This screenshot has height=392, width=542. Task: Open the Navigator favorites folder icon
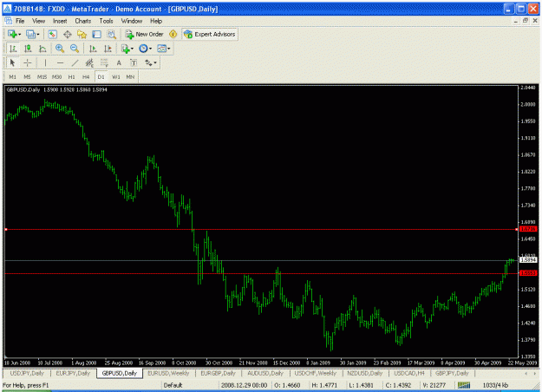click(x=82, y=34)
